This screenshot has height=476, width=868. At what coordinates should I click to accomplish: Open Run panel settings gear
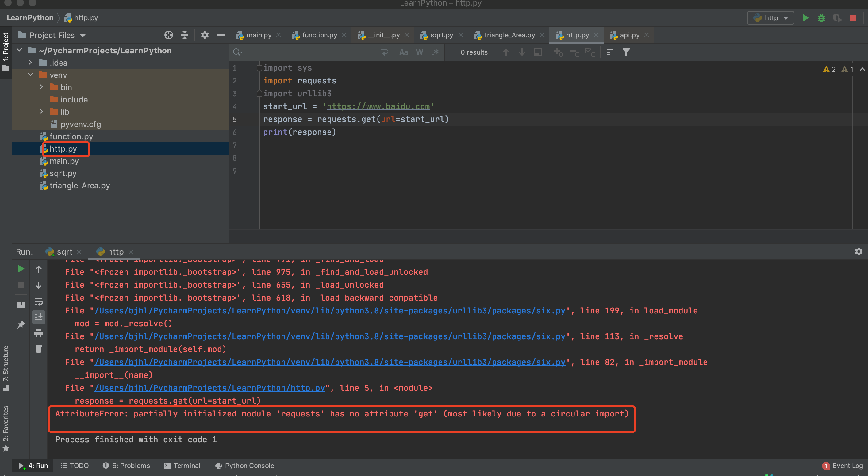pyautogui.click(x=858, y=251)
